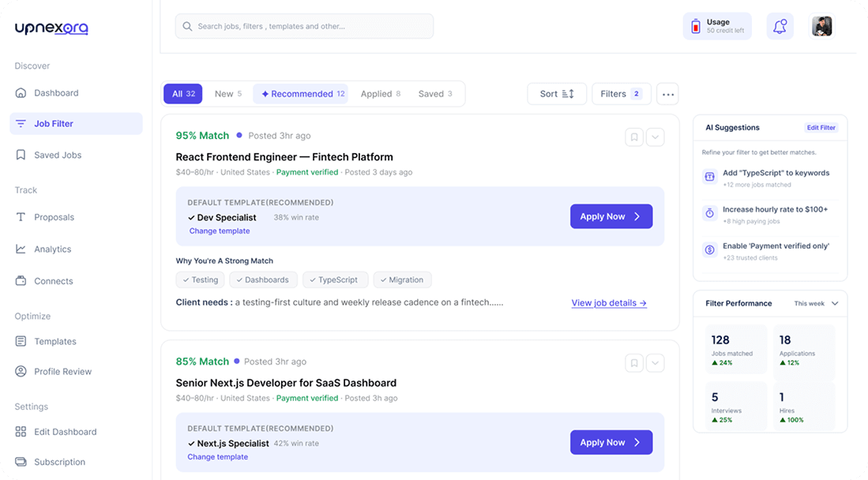This screenshot has height=480, width=868.
Task: Expand the React Frontend Engineer card chevron
Action: pyautogui.click(x=656, y=137)
